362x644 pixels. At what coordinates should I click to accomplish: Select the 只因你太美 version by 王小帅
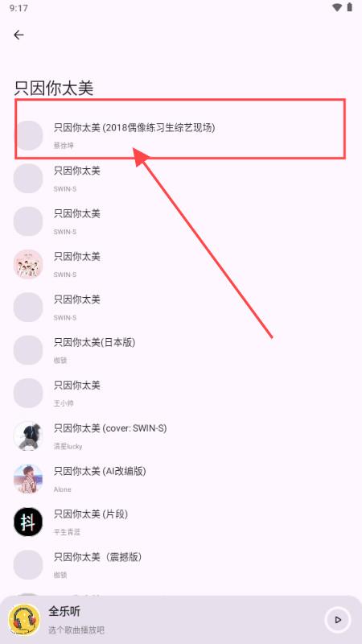[180, 393]
